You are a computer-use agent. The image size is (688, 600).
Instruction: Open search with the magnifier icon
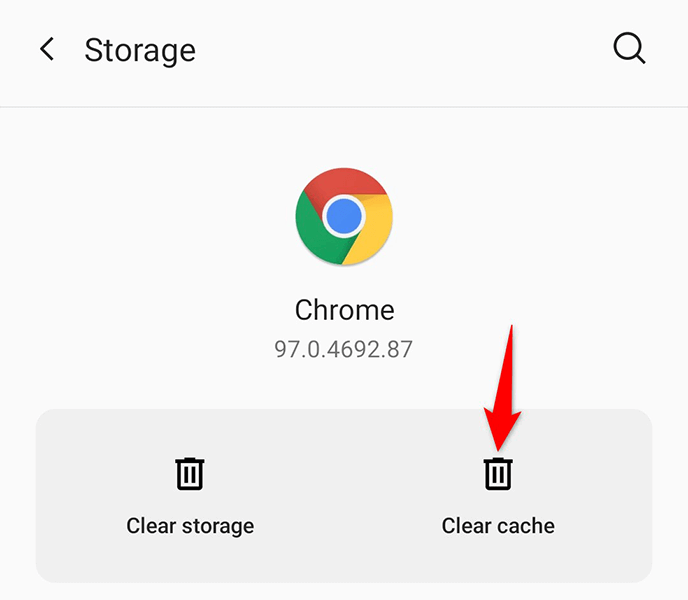tap(629, 50)
